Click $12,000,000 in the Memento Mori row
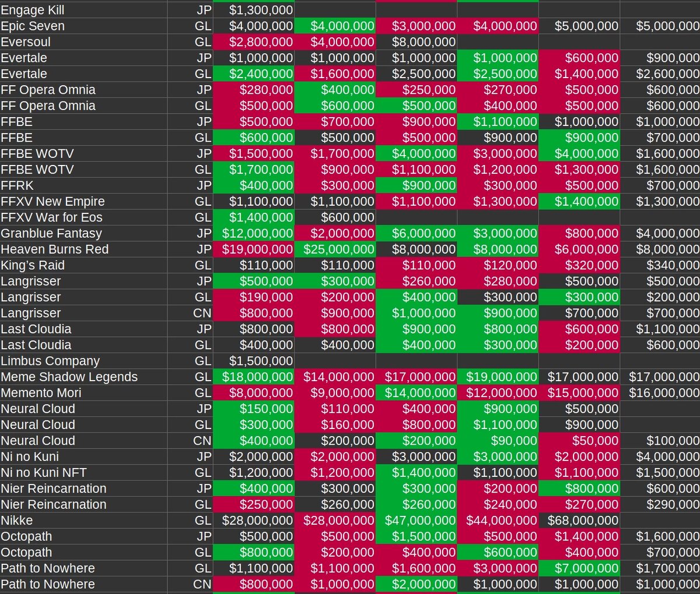 tap(498, 392)
